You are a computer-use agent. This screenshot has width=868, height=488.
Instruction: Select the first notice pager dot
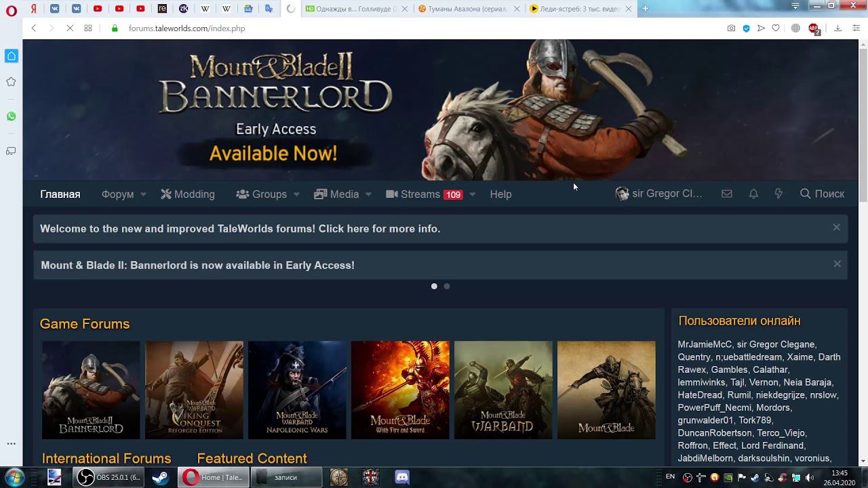(434, 286)
